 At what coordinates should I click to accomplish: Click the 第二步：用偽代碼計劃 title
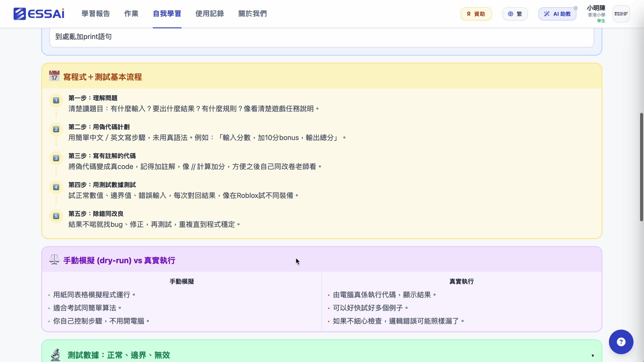point(99,127)
